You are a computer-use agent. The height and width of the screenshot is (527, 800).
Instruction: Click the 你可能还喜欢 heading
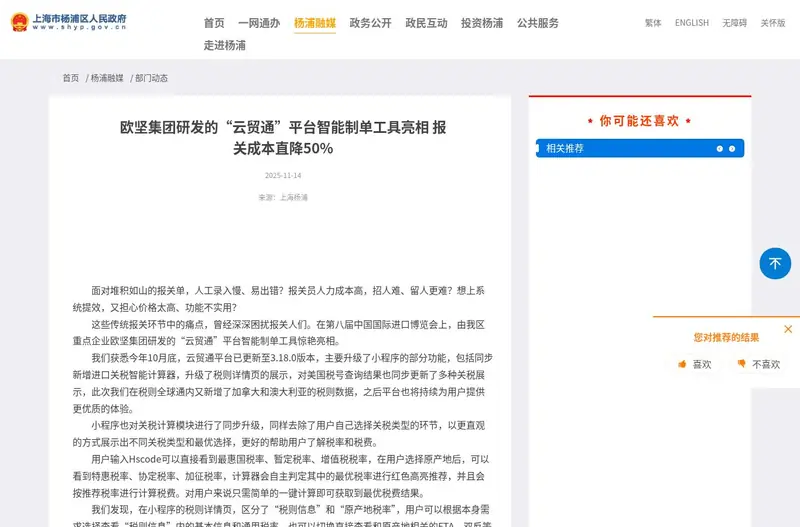pyautogui.click(x=640, y=121)
